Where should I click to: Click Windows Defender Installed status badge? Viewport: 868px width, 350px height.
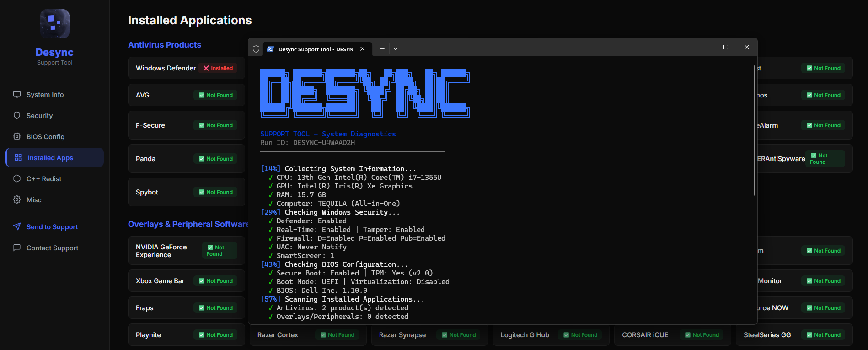click(218, 68)
